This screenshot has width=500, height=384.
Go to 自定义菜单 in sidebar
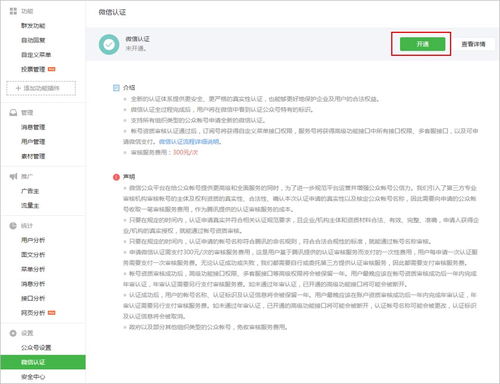[36, 55]
